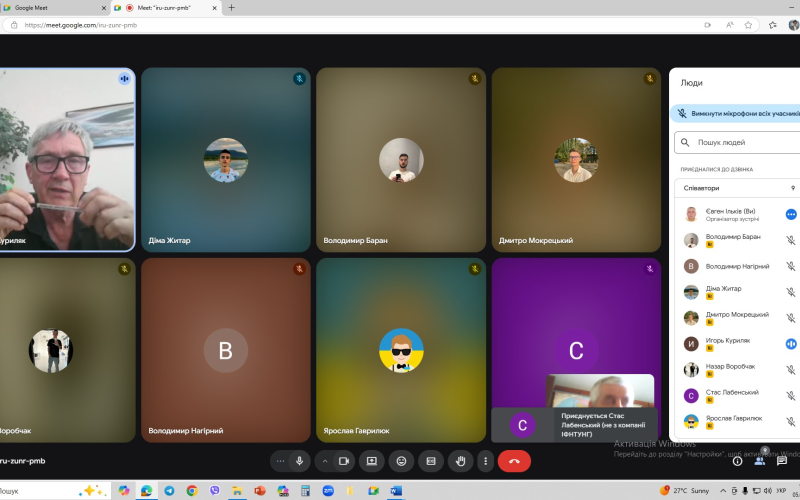The image size is (800, 500).
Task: Open Read aloud icon in address bar
Action: (730, 25)
